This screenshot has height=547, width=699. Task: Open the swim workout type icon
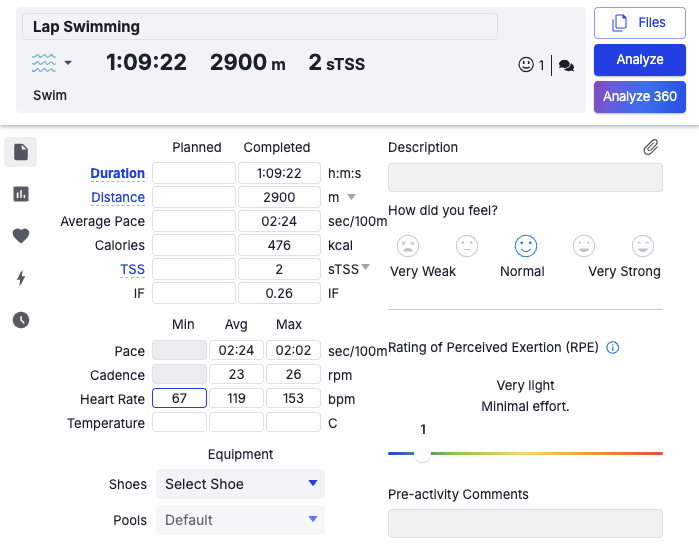coord(44,63)
